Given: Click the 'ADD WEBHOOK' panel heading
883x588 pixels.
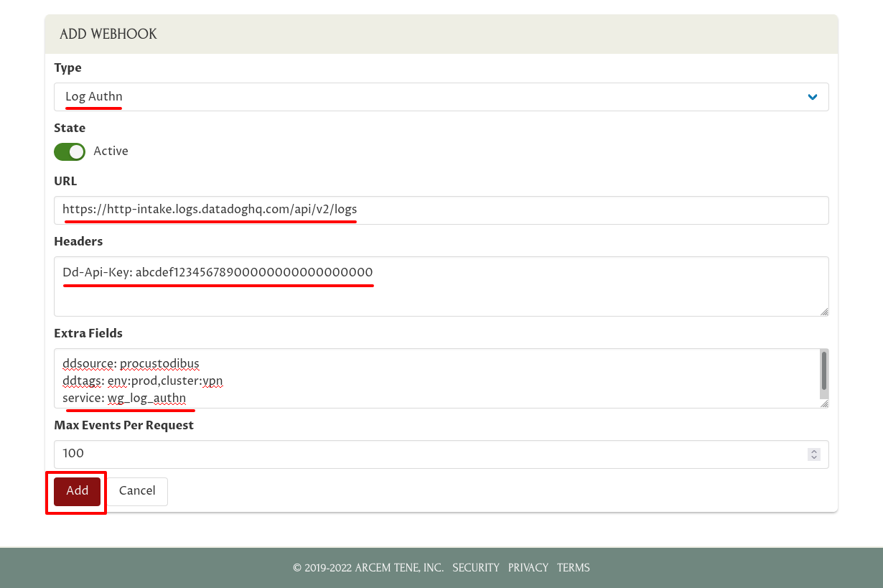Looking at the screenshot, I should [x=108, y=34].
